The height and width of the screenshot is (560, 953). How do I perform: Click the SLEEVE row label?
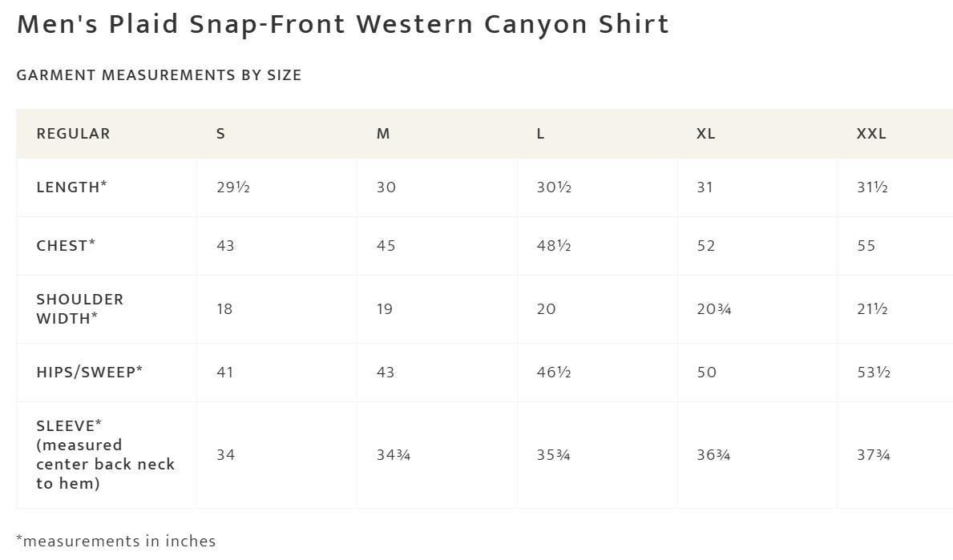coord(105,455)
